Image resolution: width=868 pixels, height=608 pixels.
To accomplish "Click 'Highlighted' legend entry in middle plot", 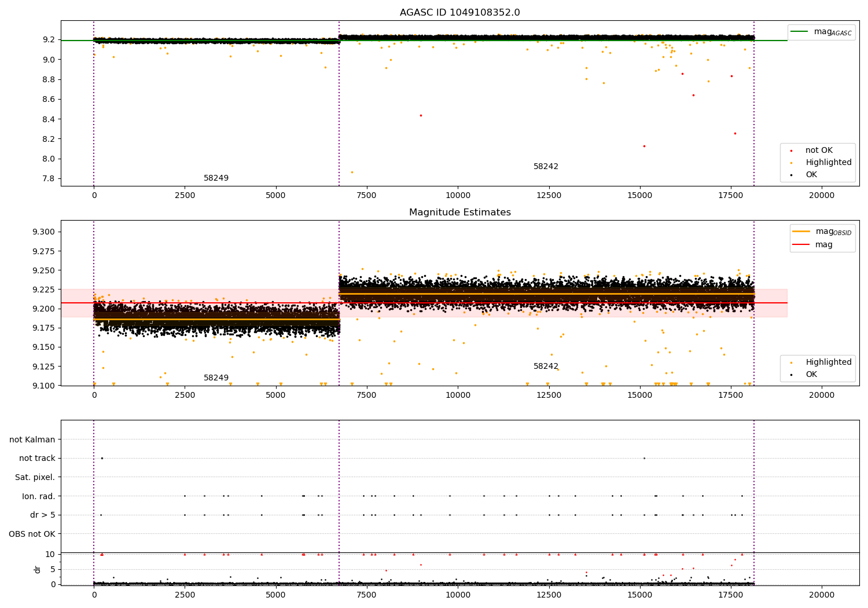I will pos(828,362).
